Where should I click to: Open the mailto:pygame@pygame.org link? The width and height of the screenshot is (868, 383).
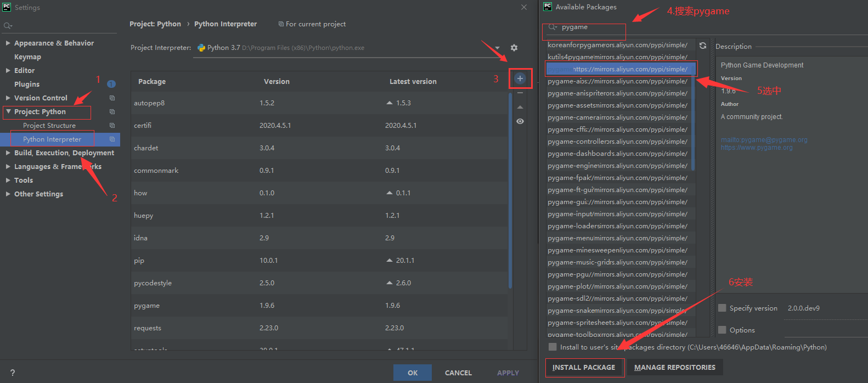pyautogui.click(x=764, y=140)
